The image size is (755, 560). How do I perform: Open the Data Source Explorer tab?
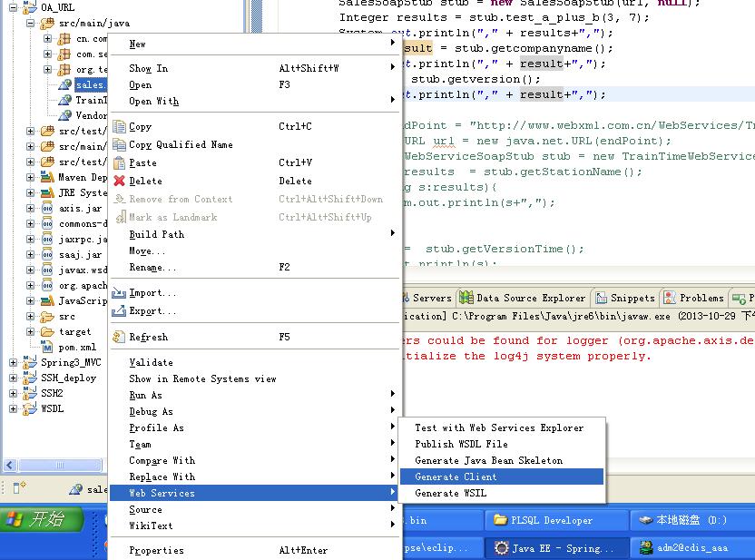522,298
